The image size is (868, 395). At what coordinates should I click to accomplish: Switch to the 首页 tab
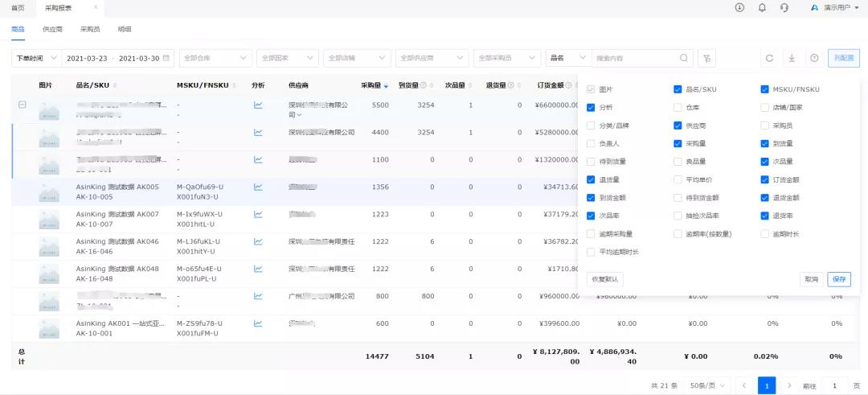click(18, 8)
